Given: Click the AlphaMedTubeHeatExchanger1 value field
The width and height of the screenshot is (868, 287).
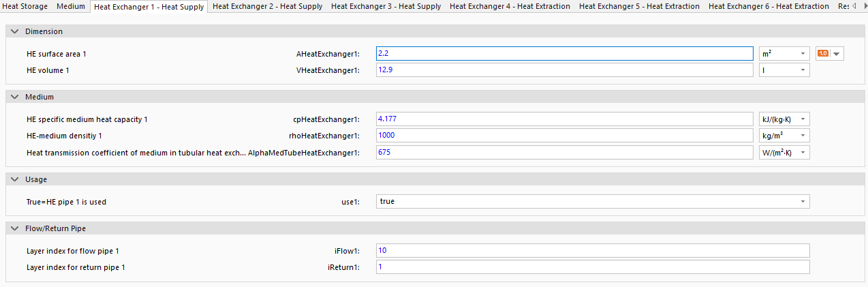Looking at the screenshot, I should coord(564,153).
